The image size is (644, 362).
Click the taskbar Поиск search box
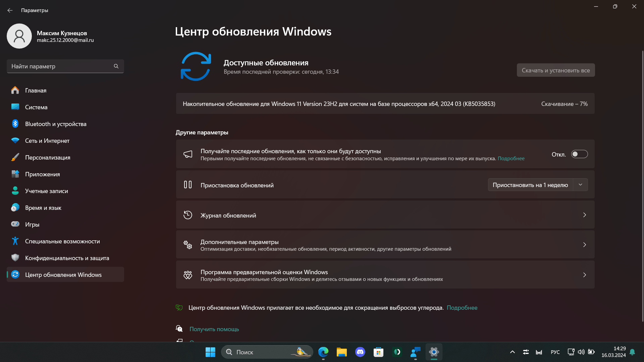coord(267,352)
